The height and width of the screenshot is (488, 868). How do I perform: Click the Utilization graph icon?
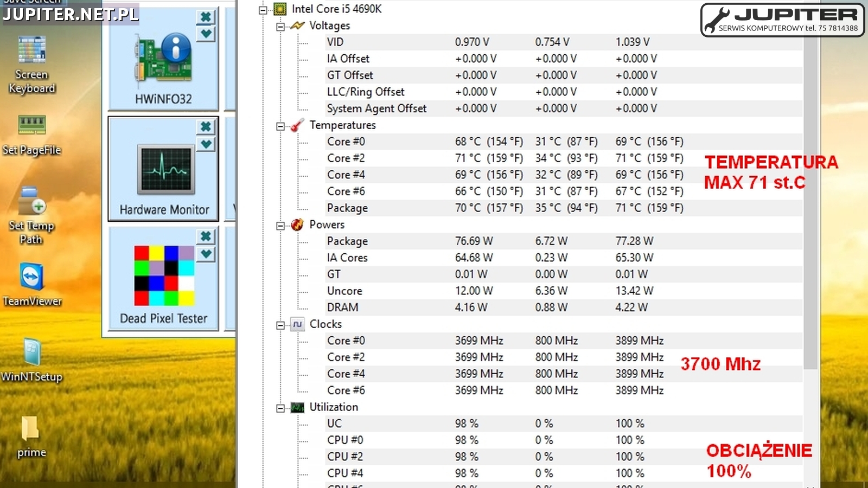coord(297,407)
